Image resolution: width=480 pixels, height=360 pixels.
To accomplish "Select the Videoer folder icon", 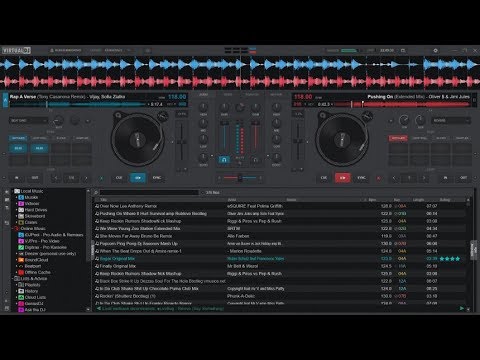I will 21,204.
